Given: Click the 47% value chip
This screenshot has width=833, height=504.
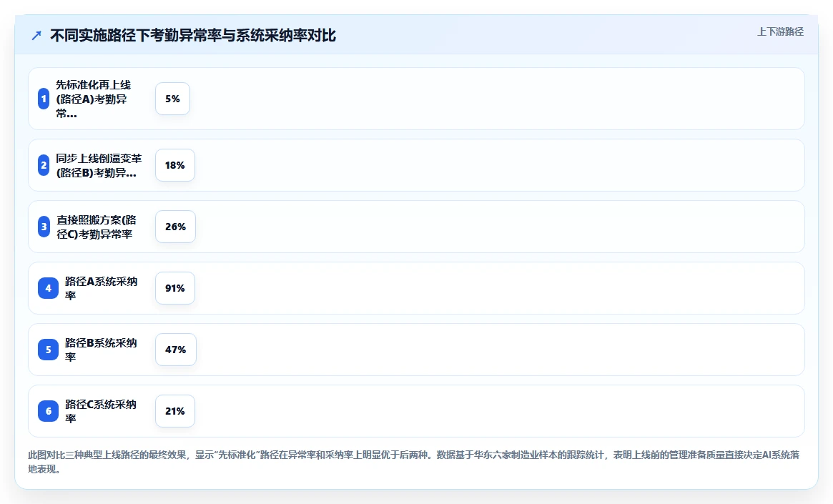Looking at the screenshot, I should [175, 350].
